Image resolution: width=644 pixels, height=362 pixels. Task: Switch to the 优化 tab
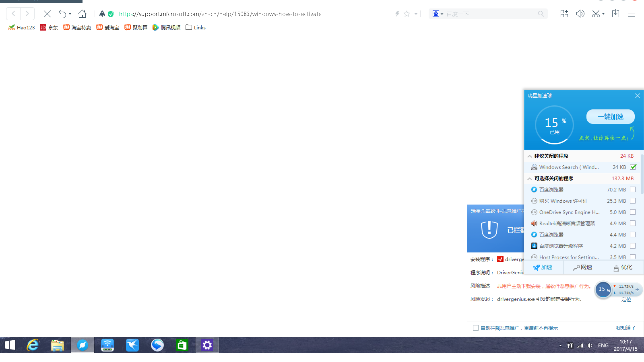tap(623, 267)
